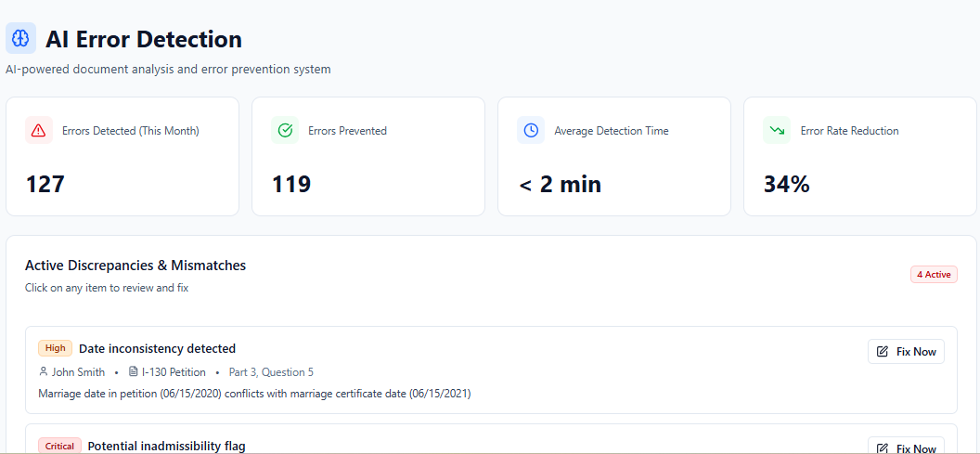Image resolution: width=980 pixels, height=454 pixels.
Task: Click the AI Error Detection heading
Action: 144,39
